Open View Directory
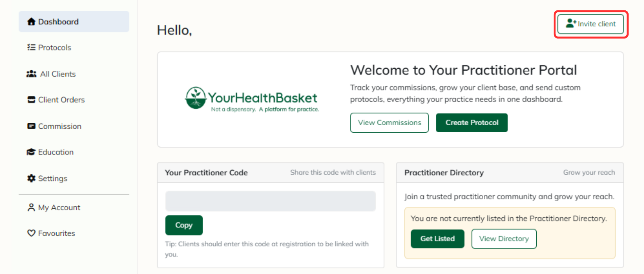The height and width of the screenshot is (274, 644). coord(504,238)
